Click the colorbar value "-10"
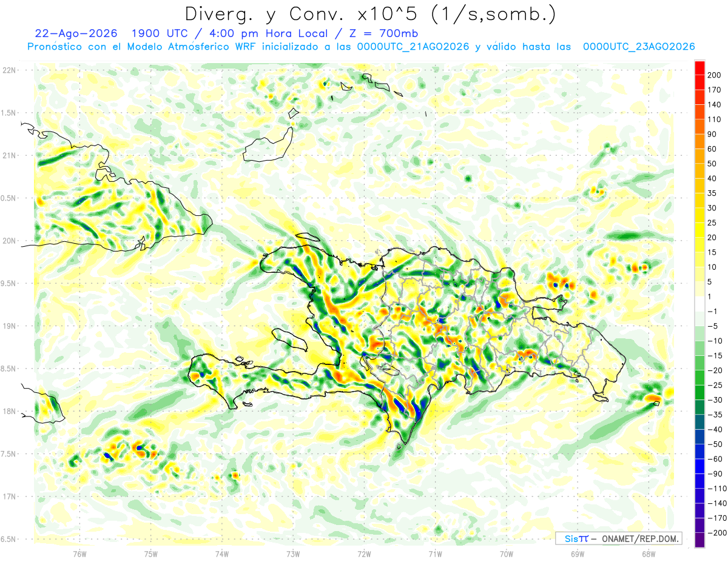Image resolution: width=728 pixels, height=562 pixels. tap(715, 341)
